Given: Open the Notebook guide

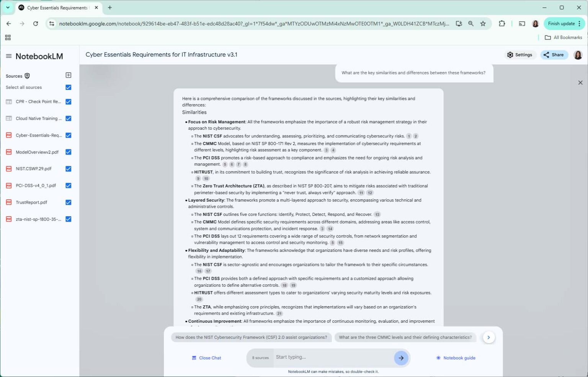Looking at the screenshot, I should pyautogui.click(x=455, y=357).
